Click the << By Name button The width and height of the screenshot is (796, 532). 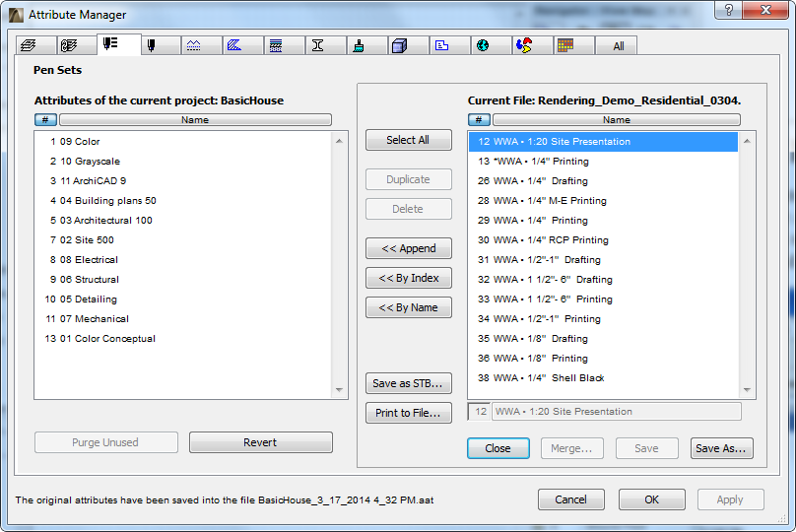(408, 307)
